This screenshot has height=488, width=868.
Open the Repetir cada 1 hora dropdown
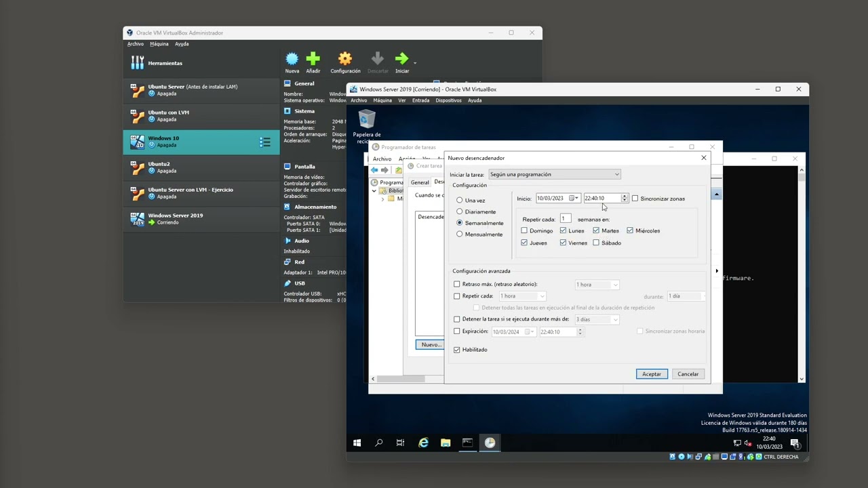click(522, 296)
